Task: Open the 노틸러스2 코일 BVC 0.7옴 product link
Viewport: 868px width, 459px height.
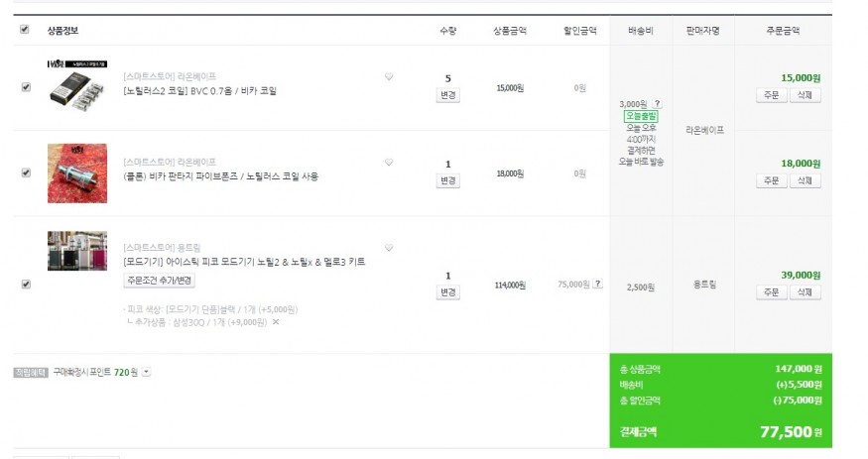Action: point(200,90)
